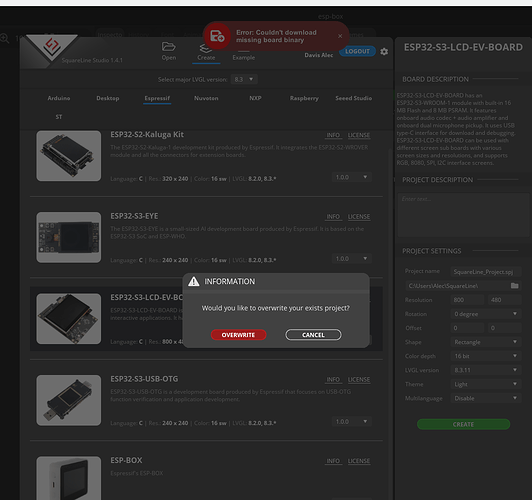Viewport: 532px width, 500px height.
Task: Click the Project name input field
Action: pos(486,272)
